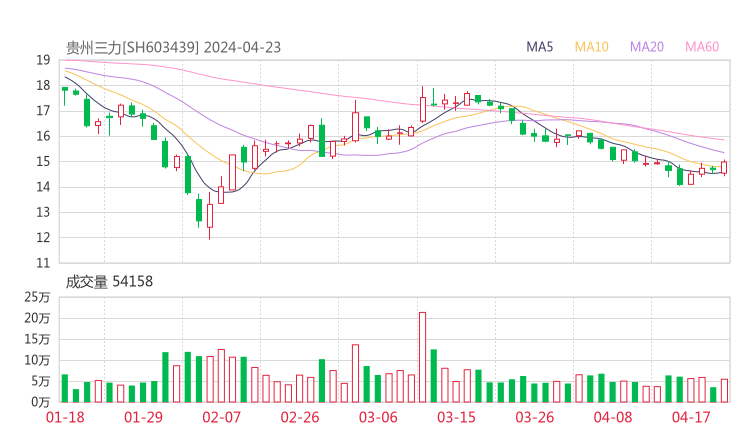Select the last red volume bar at far right
740x440 pixels.
pos(724,390)
